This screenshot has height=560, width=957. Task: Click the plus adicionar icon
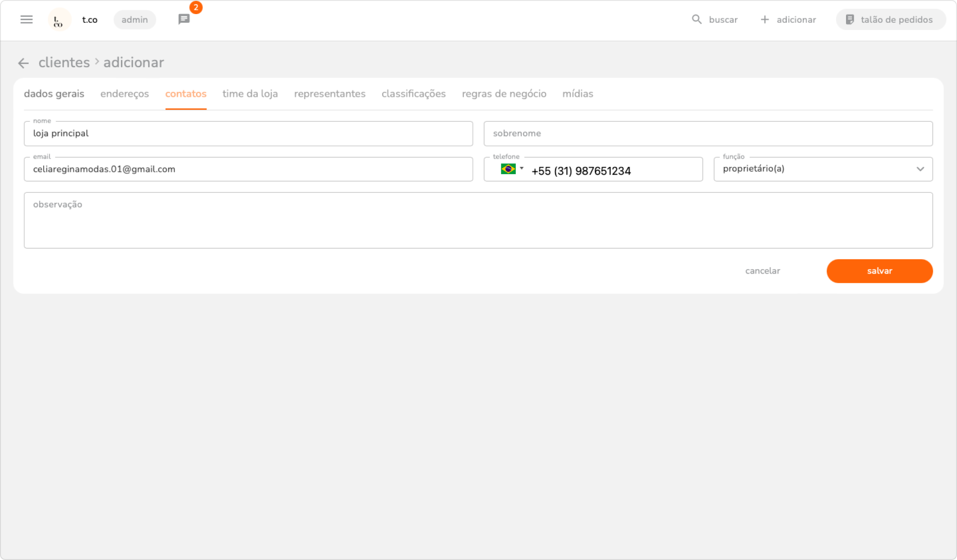click(x=765, y=20)
